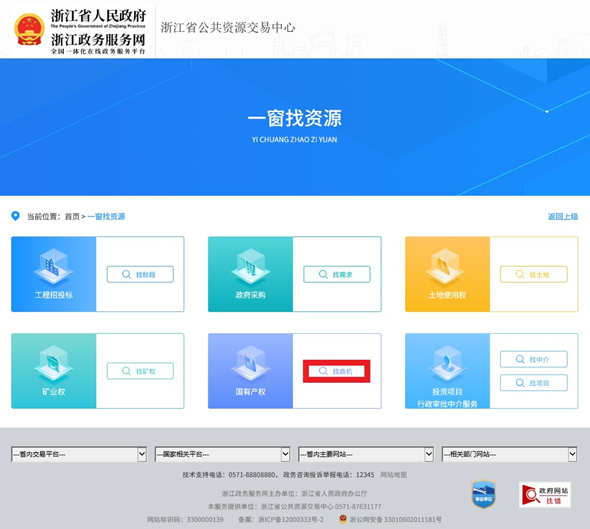This screenshot has height=529, width=590.
Task: Click the 土地使用权 land icon
Action: tap(447, 266)
